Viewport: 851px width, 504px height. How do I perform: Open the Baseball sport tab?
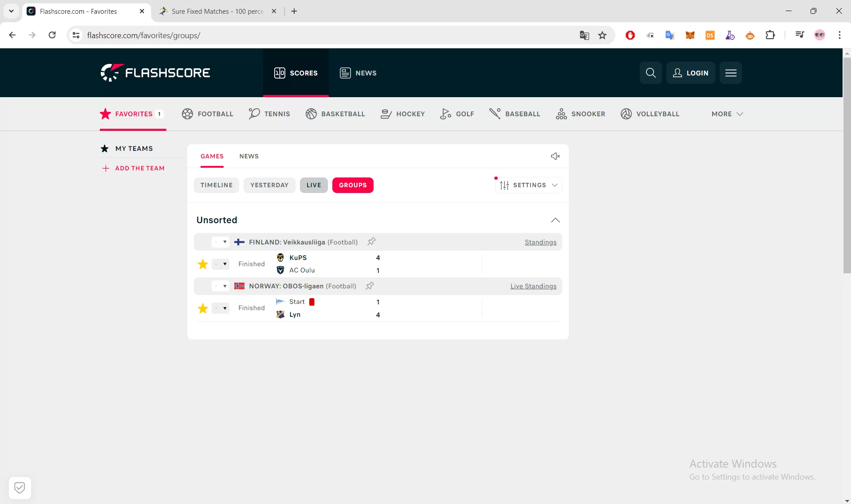[515, 114]
